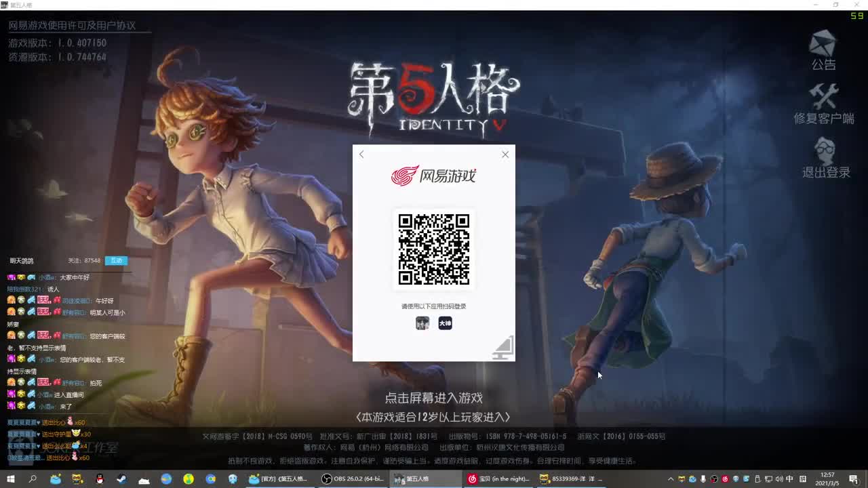Select the Identity V app icon under QR code
868x488 pixels.
point(422,323)
